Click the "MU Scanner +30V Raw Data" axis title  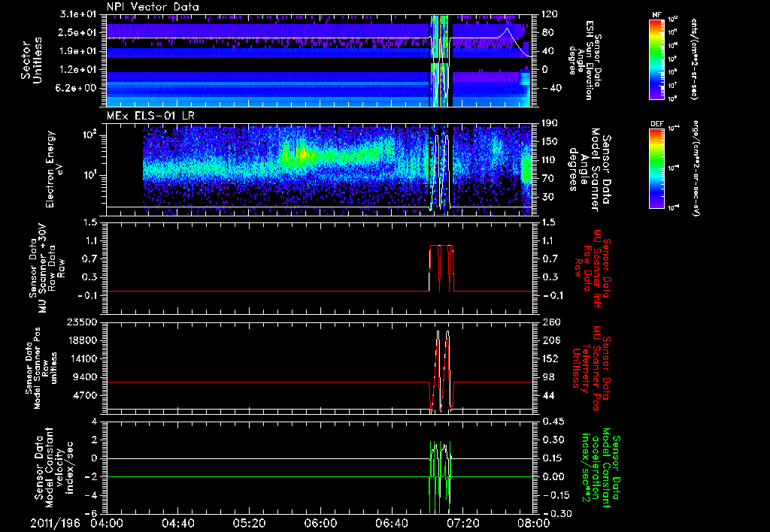47,268
